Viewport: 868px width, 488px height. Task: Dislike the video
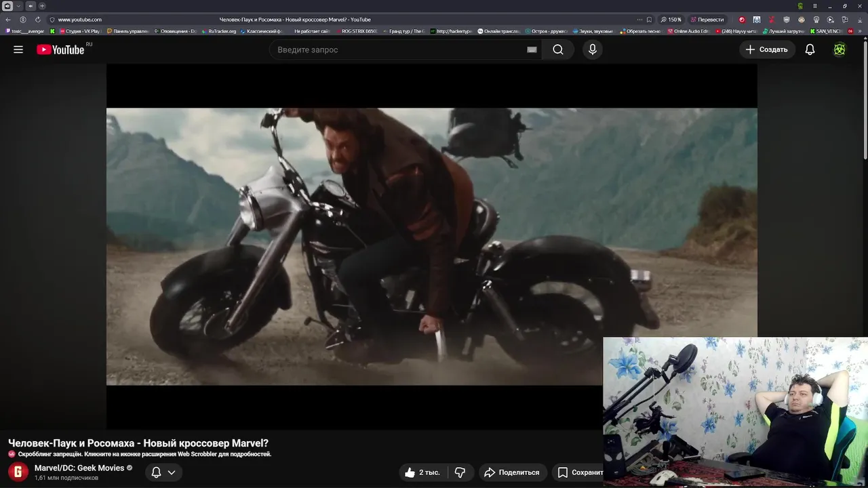point(460,472)
